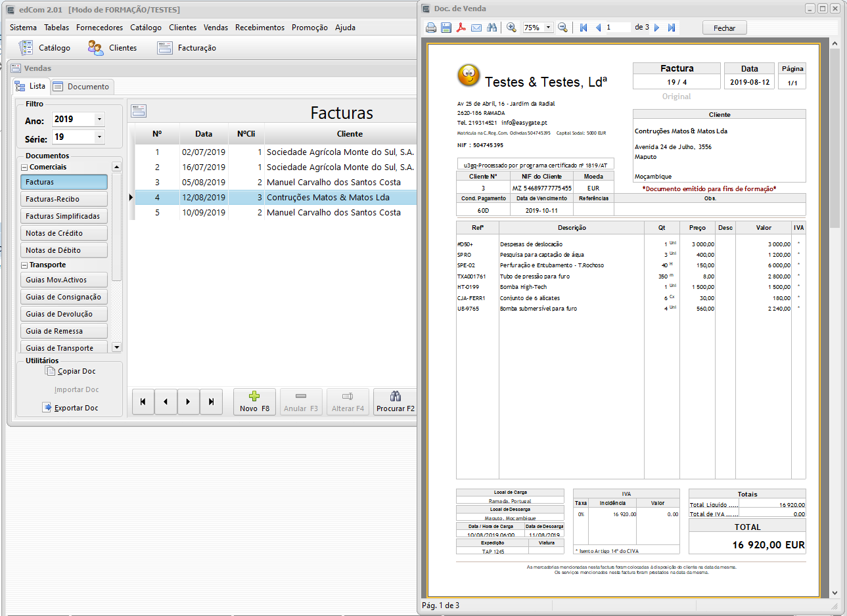Click the Procurar F2 button
847x616 pixels.
click(x=395, y=402)
